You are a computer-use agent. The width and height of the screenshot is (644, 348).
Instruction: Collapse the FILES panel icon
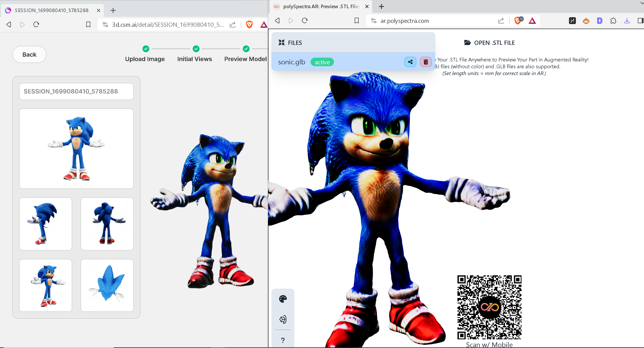coord(282,43)
